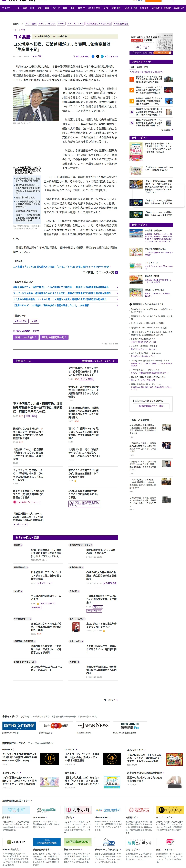This screenshot has width=186, height=868.
Task: Click DOW JONES 読売新聞 Pro logo
Action: point(130,726)
